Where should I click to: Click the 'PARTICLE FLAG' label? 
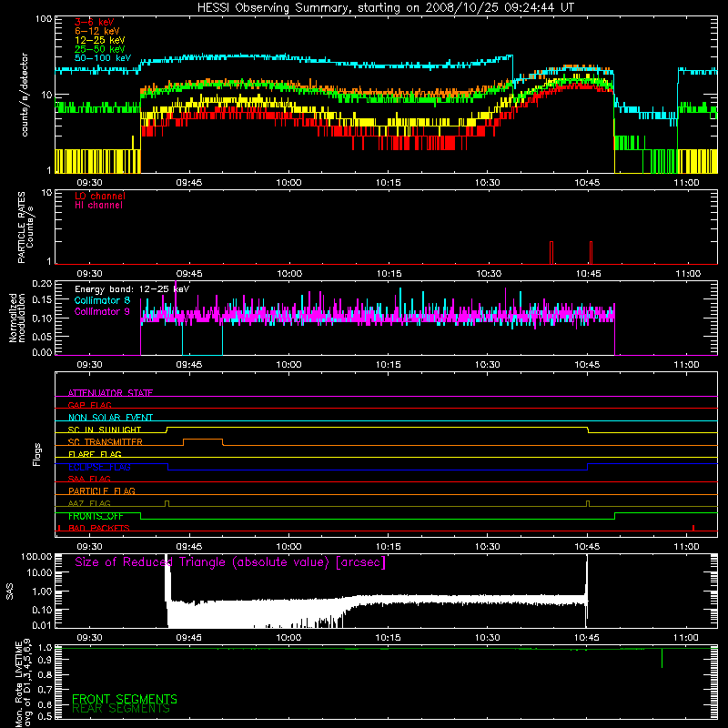pos(102,490)
